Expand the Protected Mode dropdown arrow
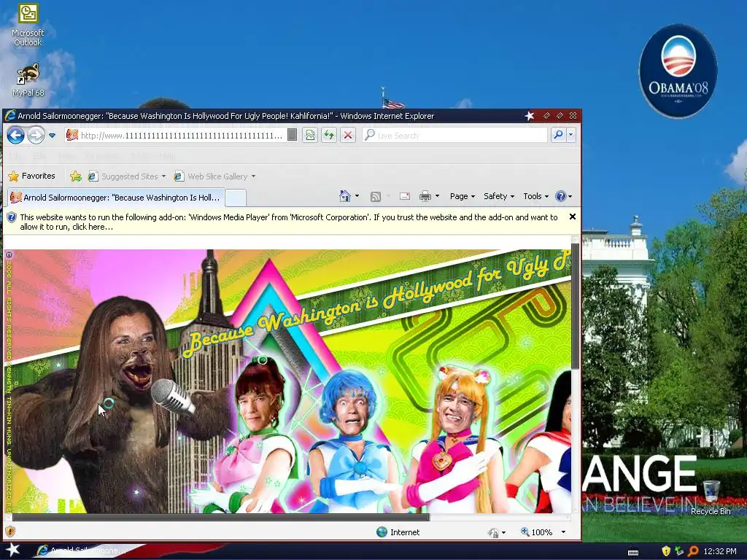747x560 pixels. pyautogui.click(x=503, y=532)
